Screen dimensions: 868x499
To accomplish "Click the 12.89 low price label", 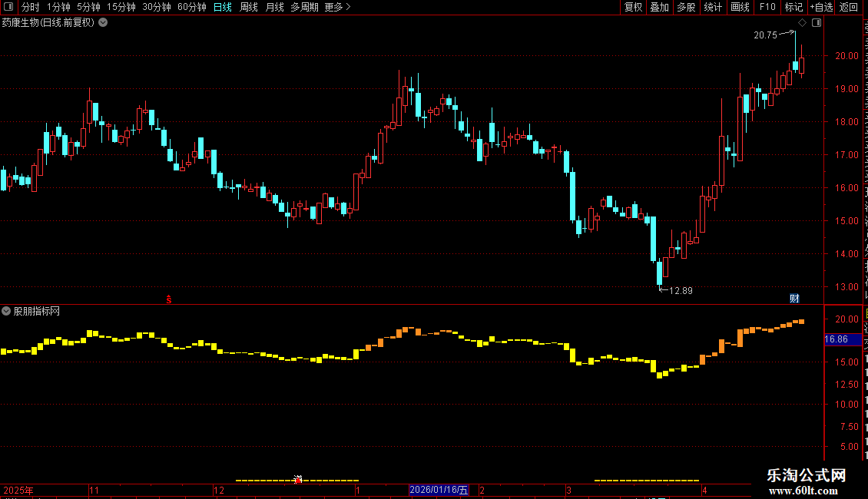I will tap(681, 291).
